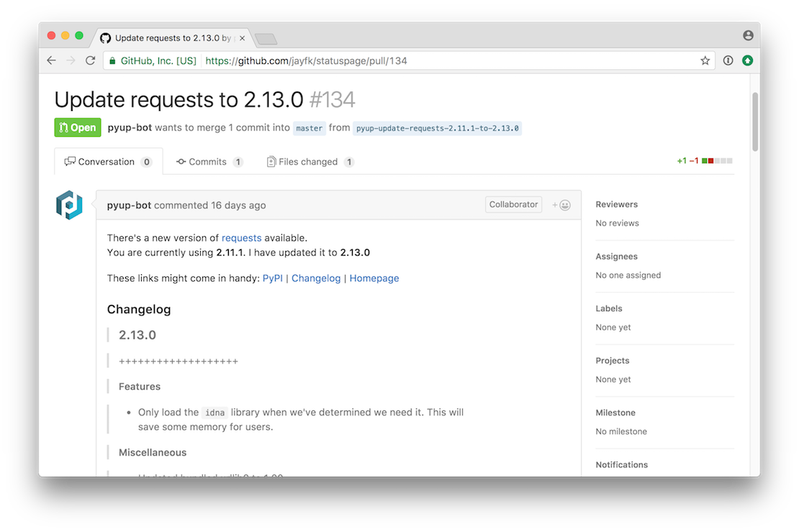Image resolution: width=799 pixels, height=532 pixels.
Task: Click the 'commented 16 days ago' timestamp
Action: pos(210,205)
